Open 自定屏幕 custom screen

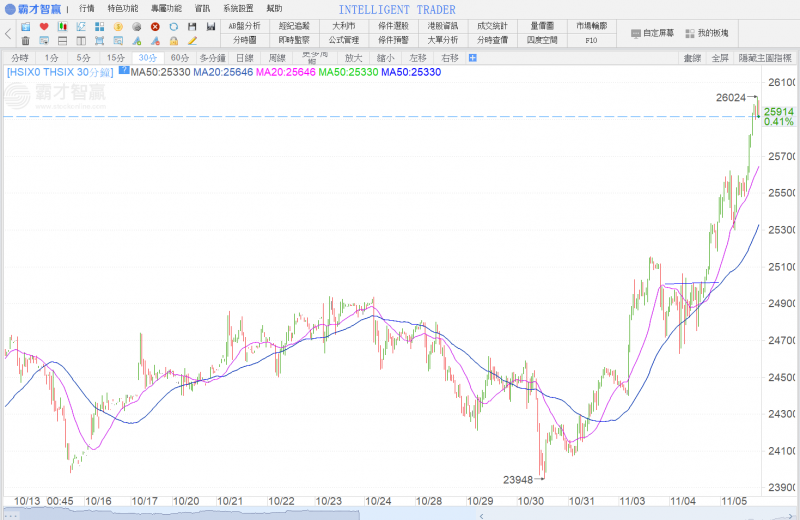point(652,33)
